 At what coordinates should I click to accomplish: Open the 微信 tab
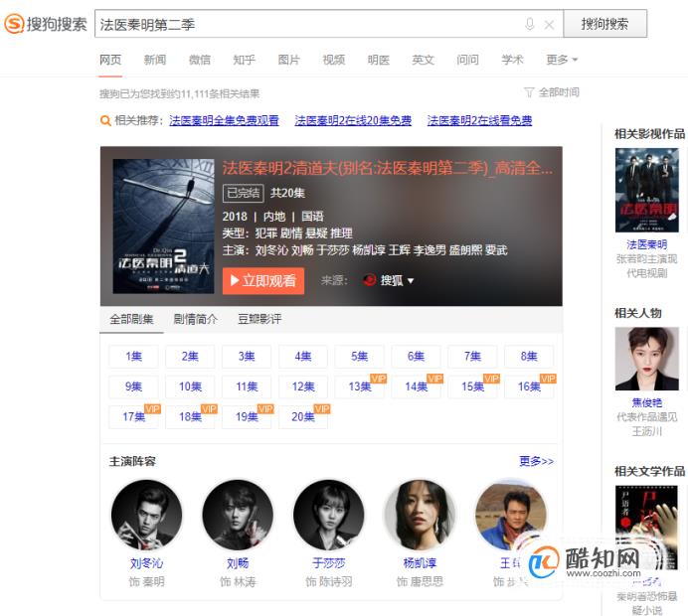click(x=200, y=60)
